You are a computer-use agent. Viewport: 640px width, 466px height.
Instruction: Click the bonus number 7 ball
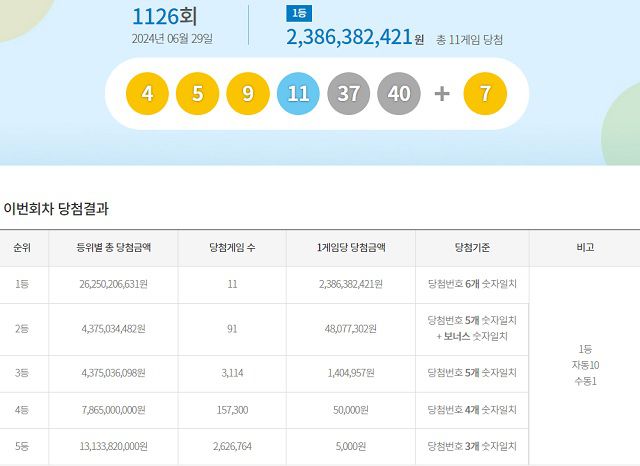486,94
